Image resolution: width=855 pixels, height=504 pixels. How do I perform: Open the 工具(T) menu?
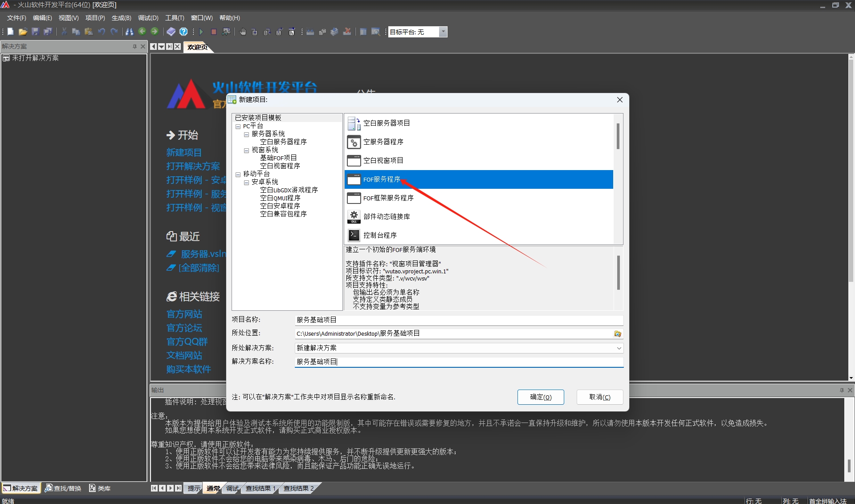pyautogui.click(x=175, y=18)
